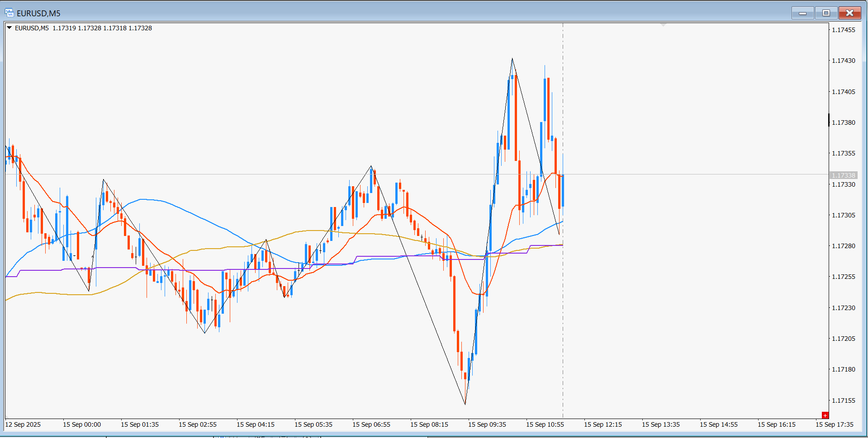This screenshot has height=438, width=868.
Task: Click price scale value 1.17380
Action: click(844, 122)
